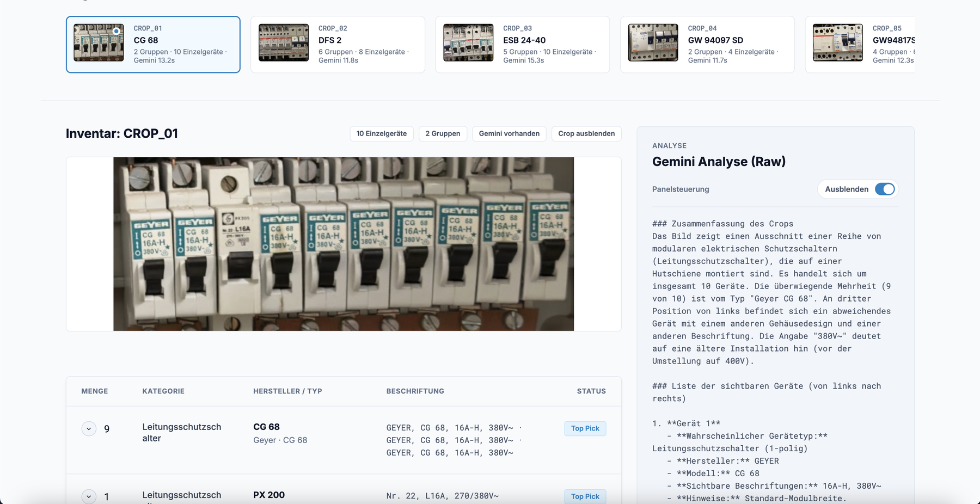Click the Liste der sichtbaren Geräte heading
The height and width of the screenshot is (504, 980).
[767, 392]
